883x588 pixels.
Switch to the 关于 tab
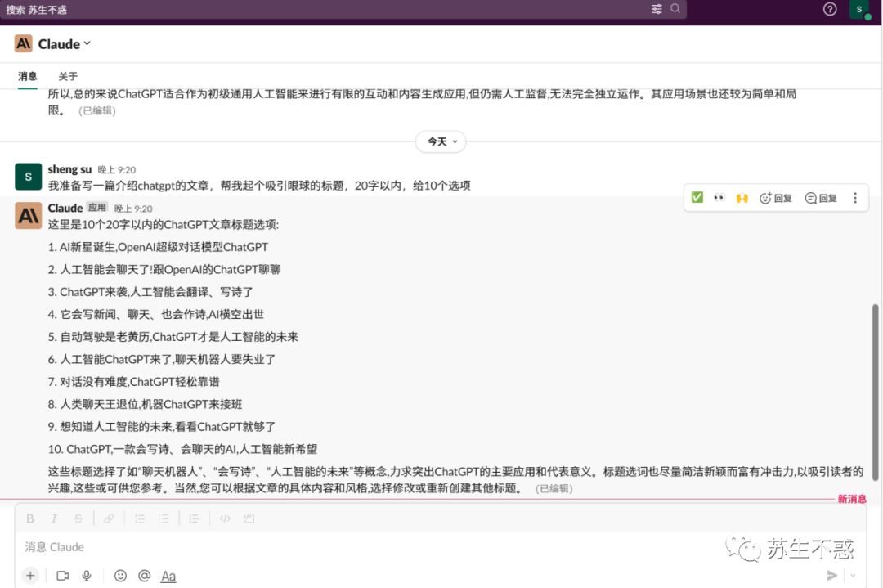pyautogui.click(x=68, y=76)
